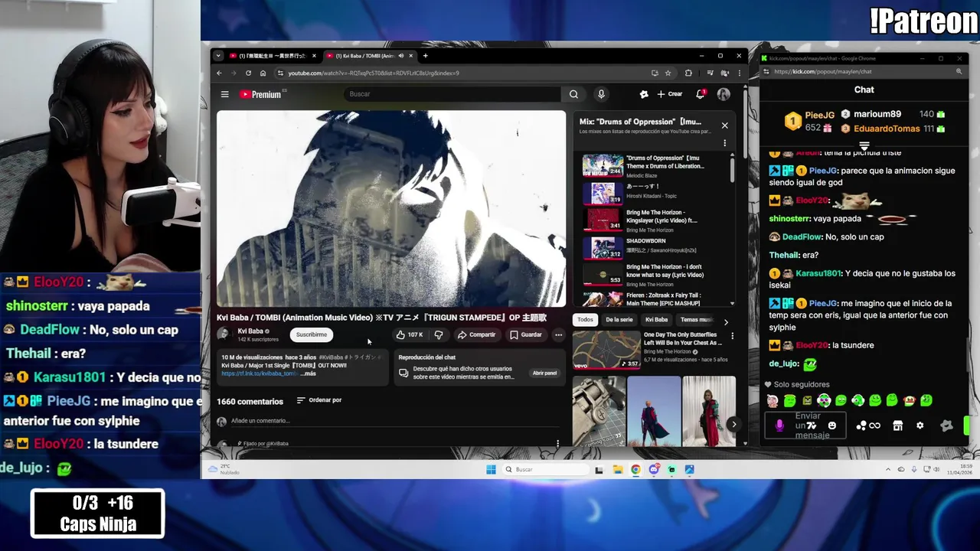This screenshot has height=551, width=980.
Task: Bookmark this page with the star icon
Action: (668, 73)
